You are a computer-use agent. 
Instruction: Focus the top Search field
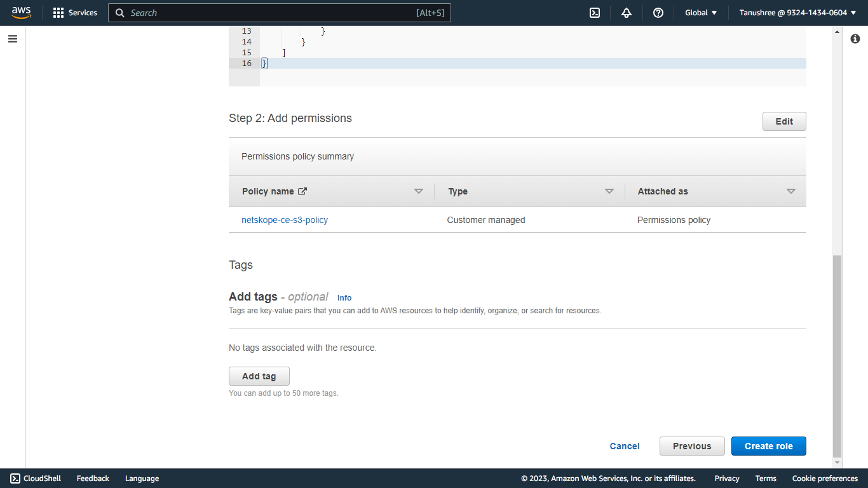click(280, 13)
